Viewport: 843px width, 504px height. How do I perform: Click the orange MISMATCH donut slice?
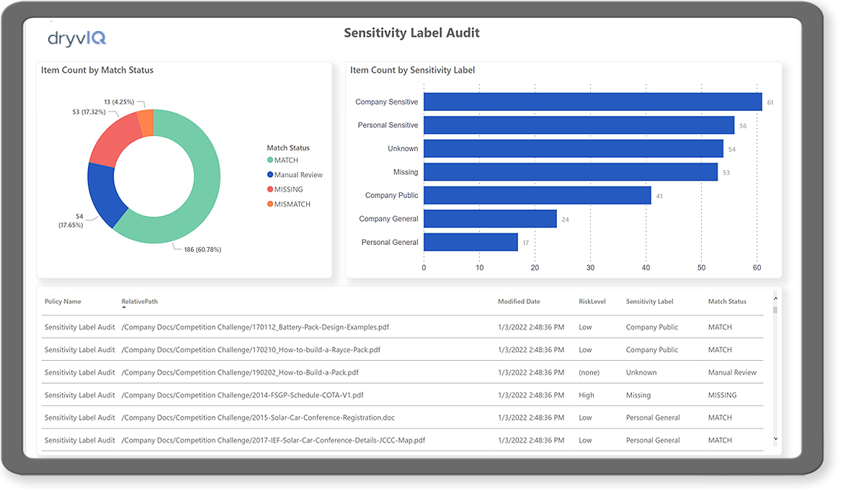(x=147, y=122)
